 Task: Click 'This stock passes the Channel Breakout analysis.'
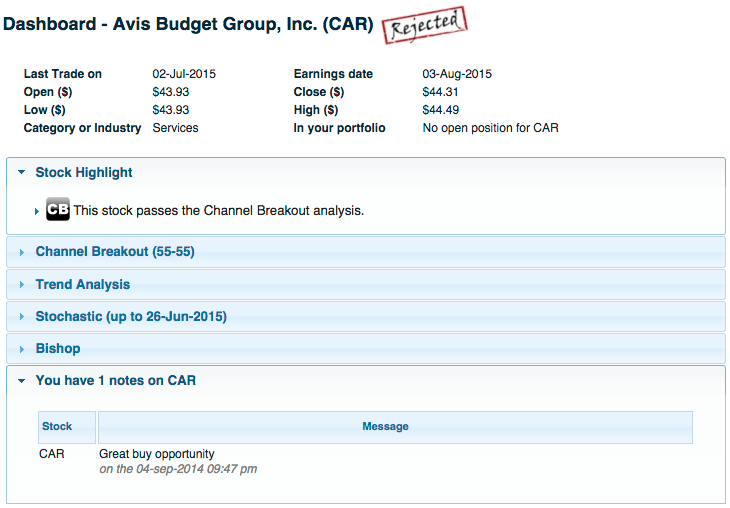click(x=218, y=210)
